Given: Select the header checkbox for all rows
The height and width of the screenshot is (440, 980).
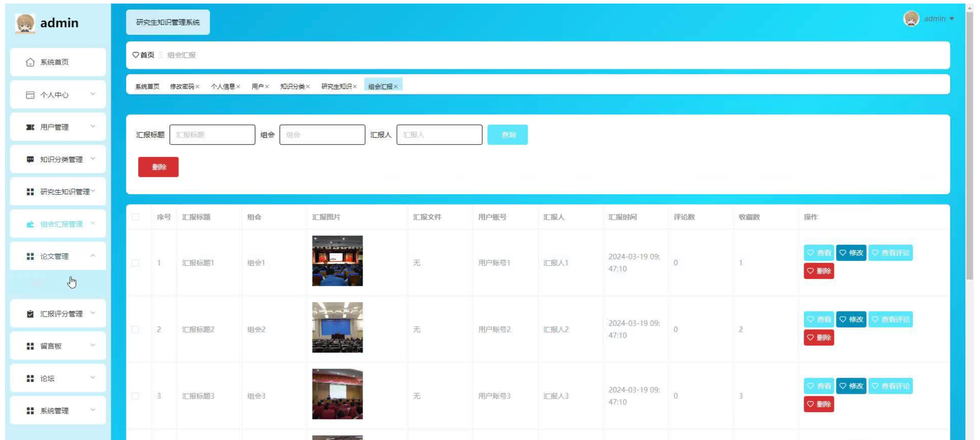Looking at the screenshot, I should (x=135, y=217).
